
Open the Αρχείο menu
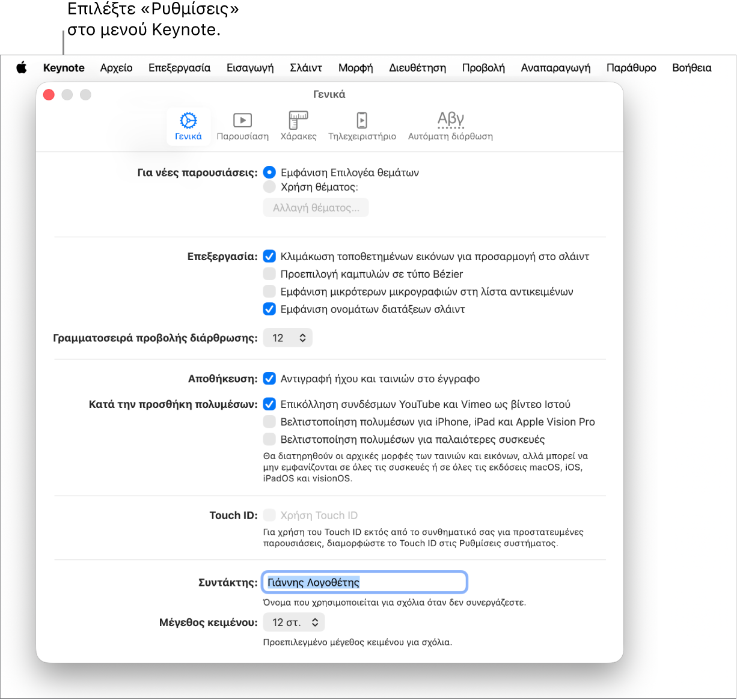coord(116,68)
